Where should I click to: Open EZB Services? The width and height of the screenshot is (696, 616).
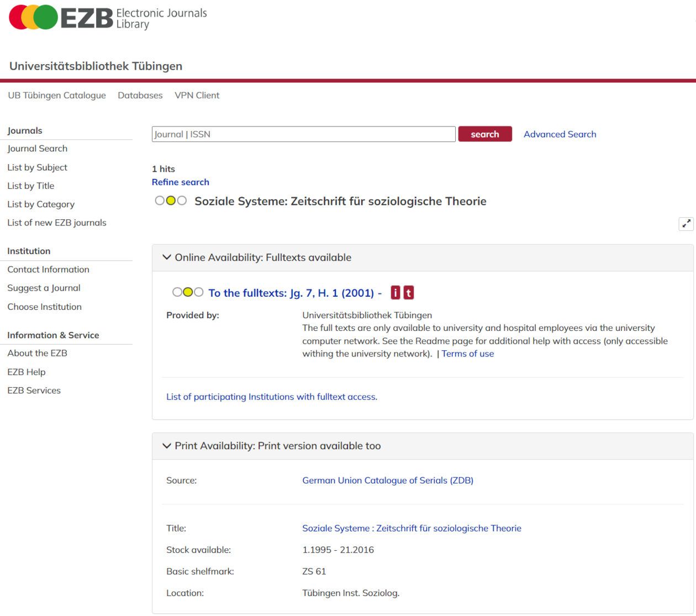click(34, 391)
